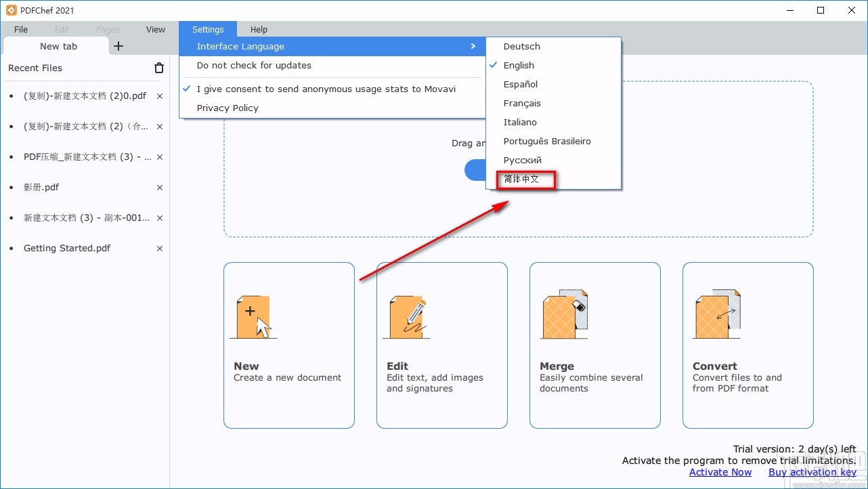868x489 pixels.
Task: Click 'Convert files to and from PDF format' text
Action: (737, 383)
